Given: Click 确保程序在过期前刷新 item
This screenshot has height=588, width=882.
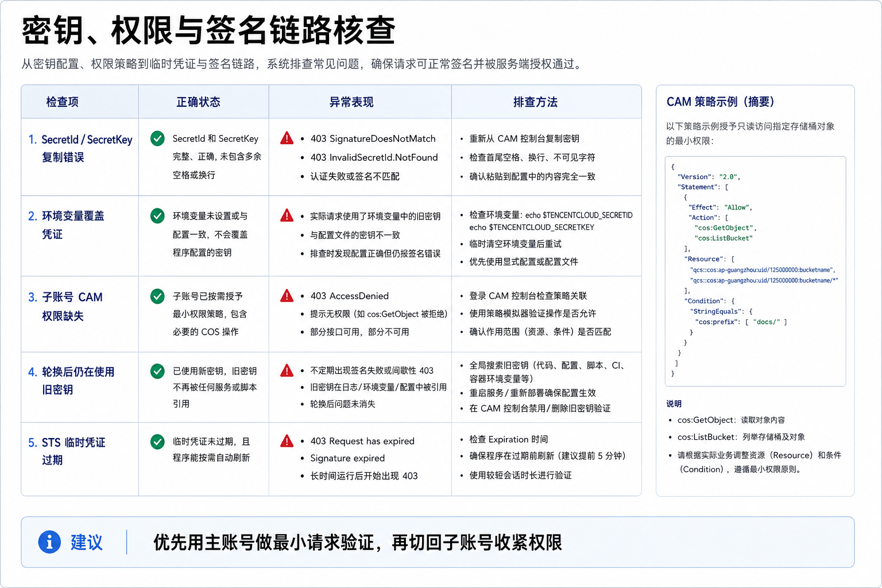Looking at the screenshot, I should (547, 456).
